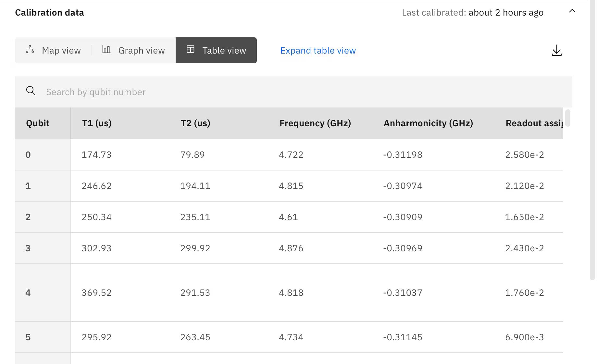Screen dimensions: 597x364
Task: Select qubit 3 row label
Action: coord(28,248)
